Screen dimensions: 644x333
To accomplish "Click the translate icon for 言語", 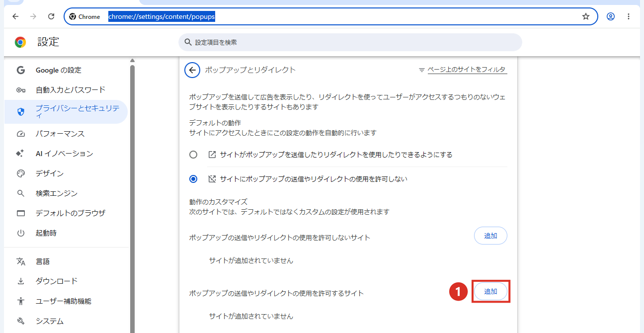I will click(x=20, y=261).
